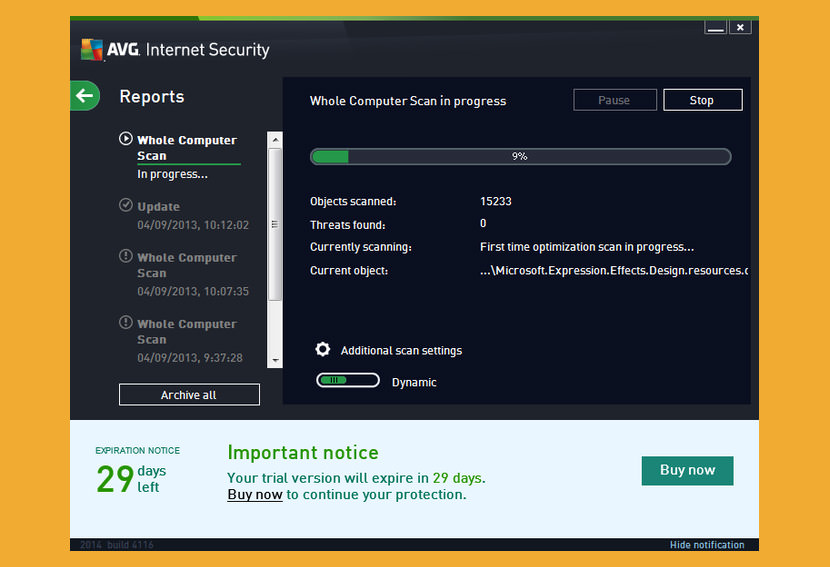Click the gear icon for scan settings
The image size is (830, 567).
point(323,349)
